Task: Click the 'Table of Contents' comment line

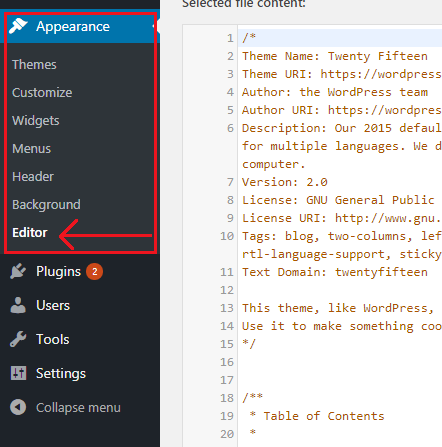Action: [317, 416]
